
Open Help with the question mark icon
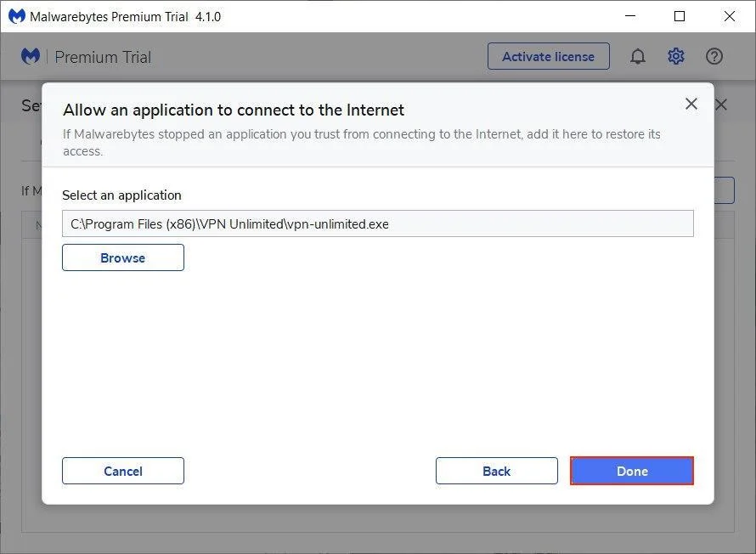714,57
